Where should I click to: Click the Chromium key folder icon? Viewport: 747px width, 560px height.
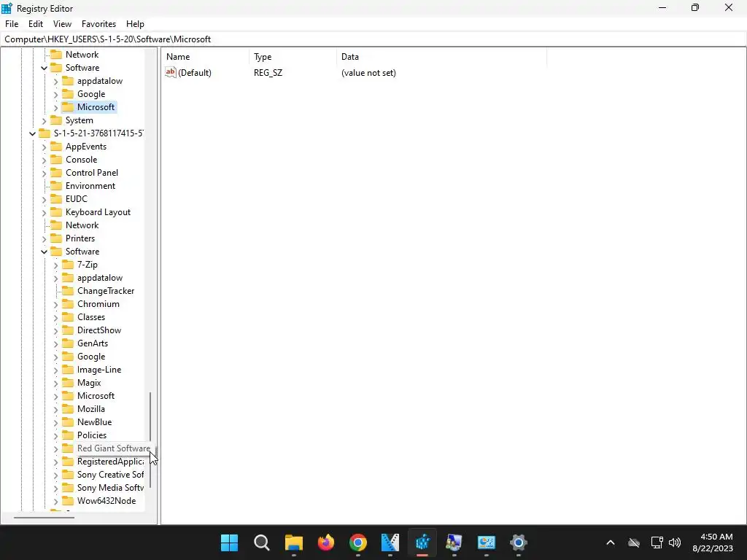[68, 304]
